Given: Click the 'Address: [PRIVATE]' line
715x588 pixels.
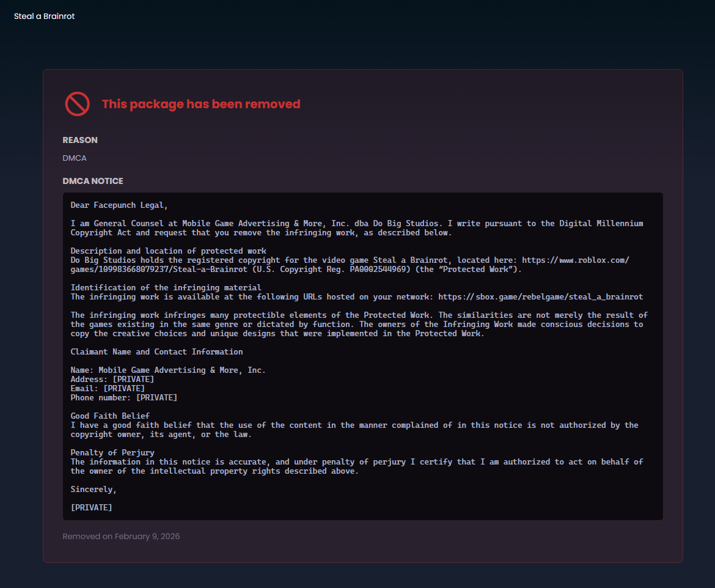Looking at the screenshot, I should tap(112, 379).
